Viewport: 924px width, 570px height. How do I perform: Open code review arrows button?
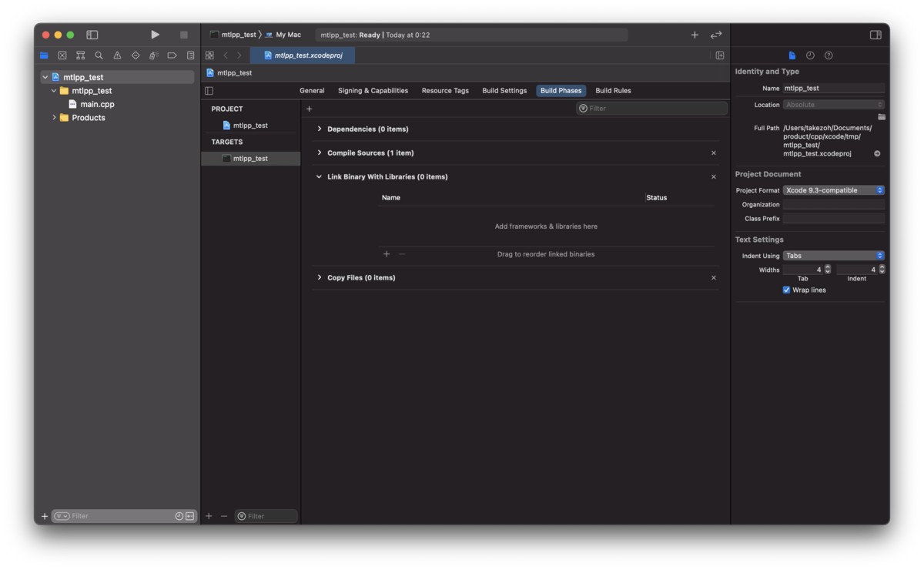click(716, 35)
